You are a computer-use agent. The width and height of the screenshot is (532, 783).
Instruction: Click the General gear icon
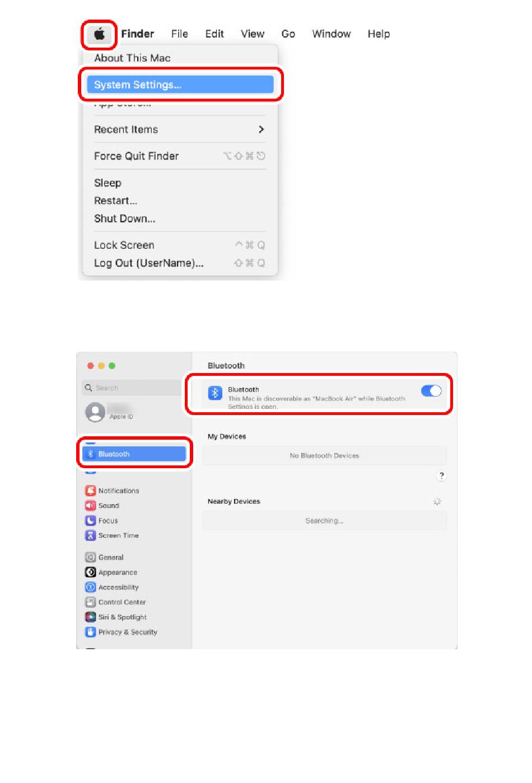tap(90, 557)
